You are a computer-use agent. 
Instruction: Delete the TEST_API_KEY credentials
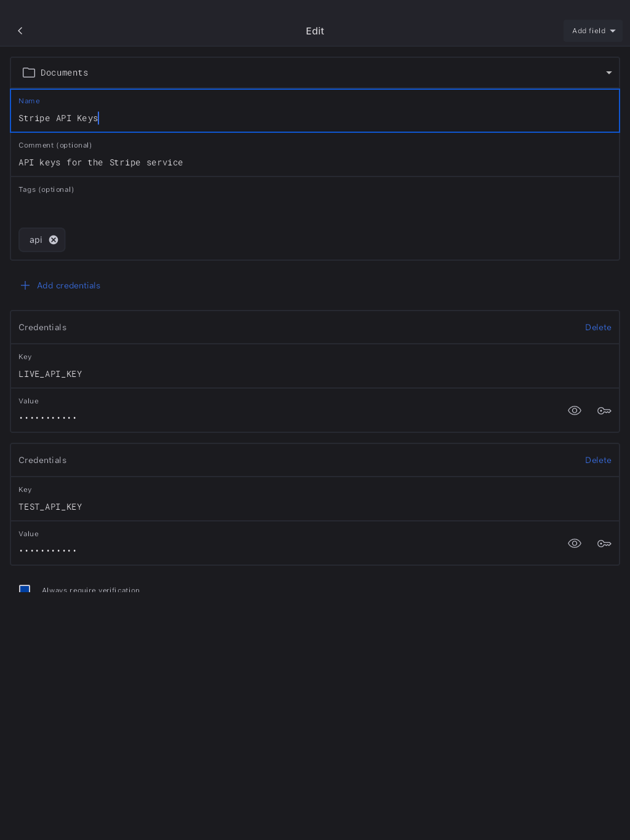point(598,460)
